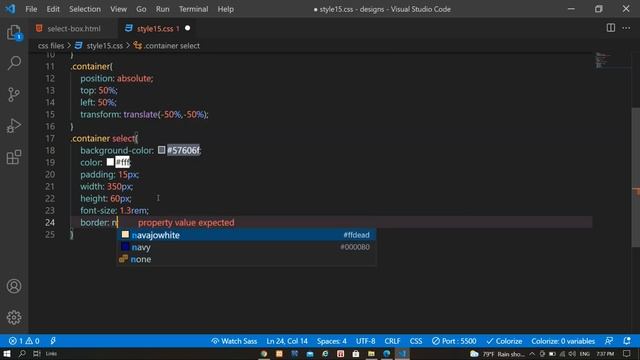Select 'none' from the suggestions
The image size is (640, 360).
click(246, 259)
